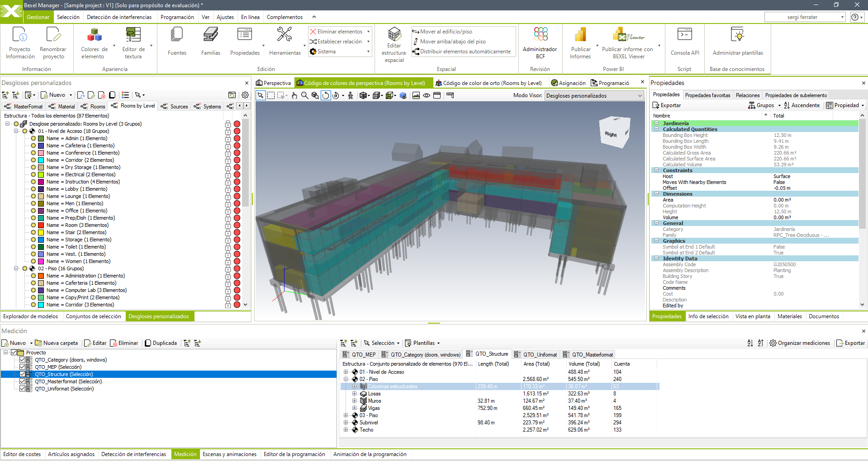Image resolution: width=868 pixels, height=461 pixels.
Task: Expand the 03 - Piso row in QTO_Structure
Action: (346, 415)
